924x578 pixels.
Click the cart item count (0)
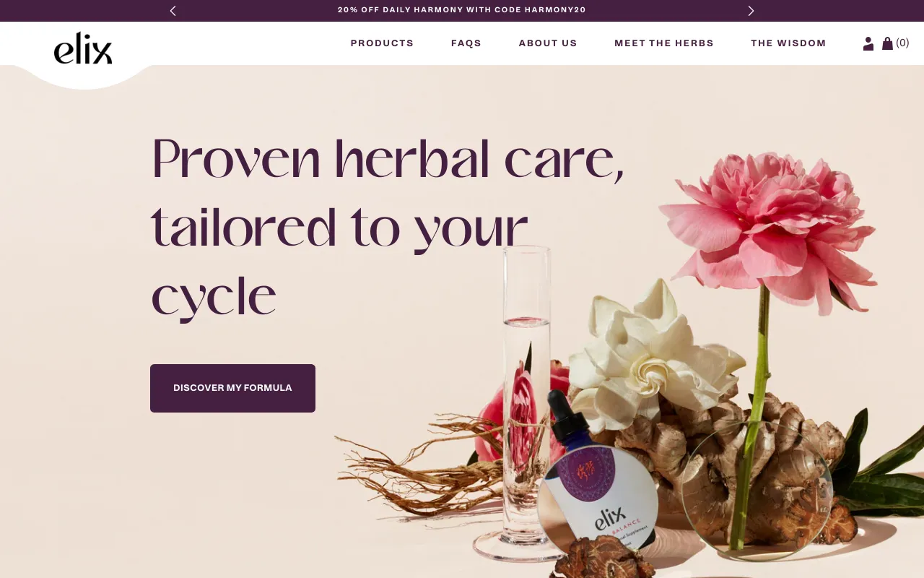(902, 43)
